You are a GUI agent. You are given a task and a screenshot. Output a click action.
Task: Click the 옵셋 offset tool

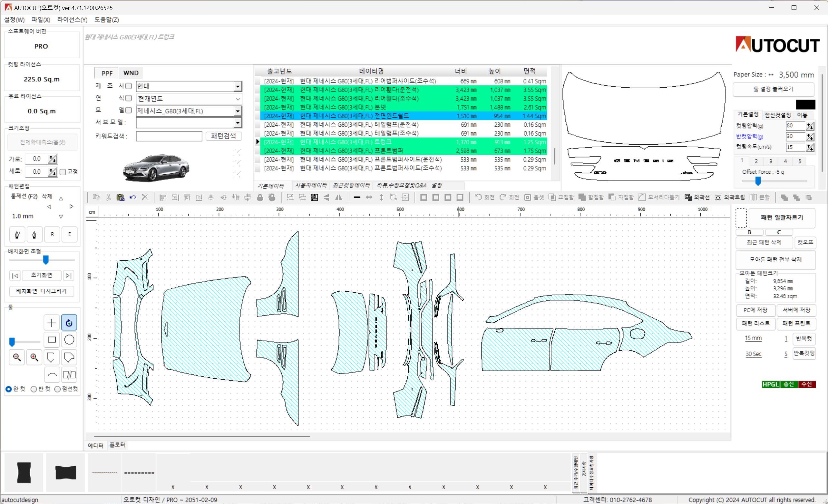535,197
